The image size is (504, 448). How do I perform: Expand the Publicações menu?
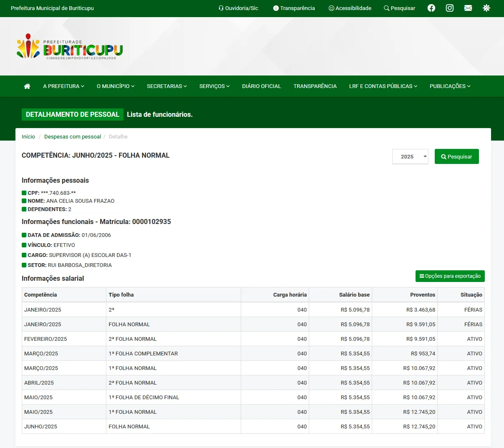point(450,86)
